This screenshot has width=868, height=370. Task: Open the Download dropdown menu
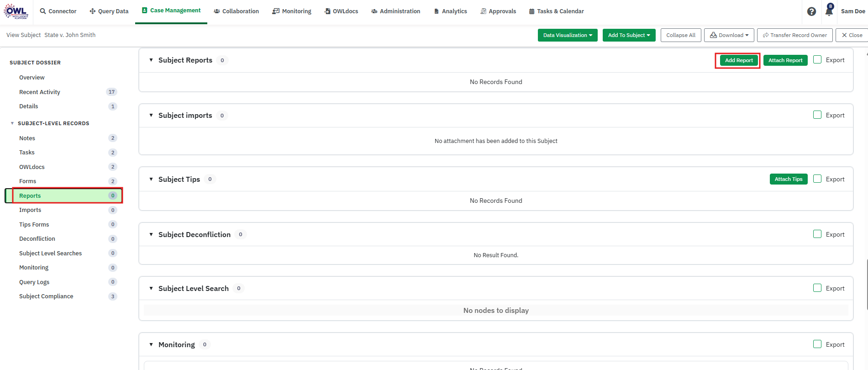point(729,35)
